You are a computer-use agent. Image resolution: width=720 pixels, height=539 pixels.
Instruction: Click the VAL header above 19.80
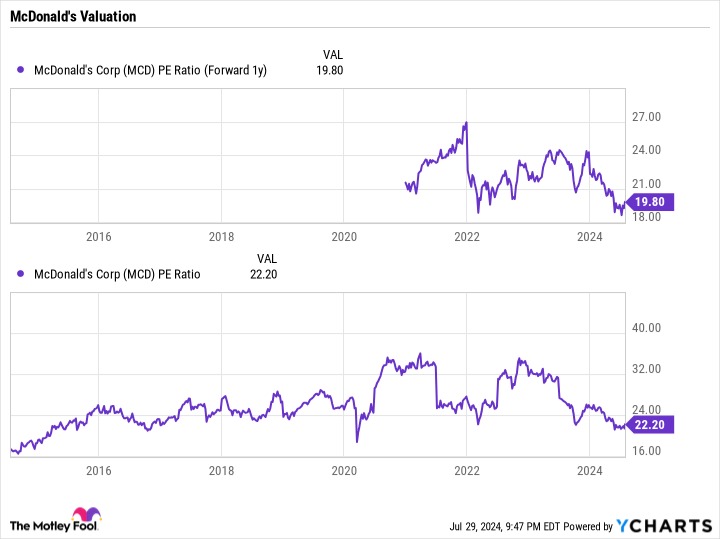[x=333, y=55]
